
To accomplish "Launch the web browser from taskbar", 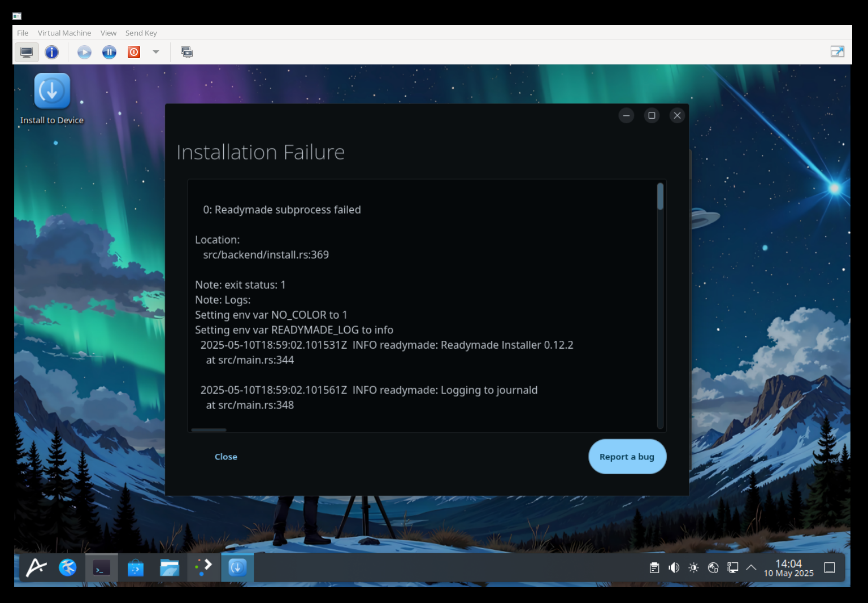I will [68, 567].
